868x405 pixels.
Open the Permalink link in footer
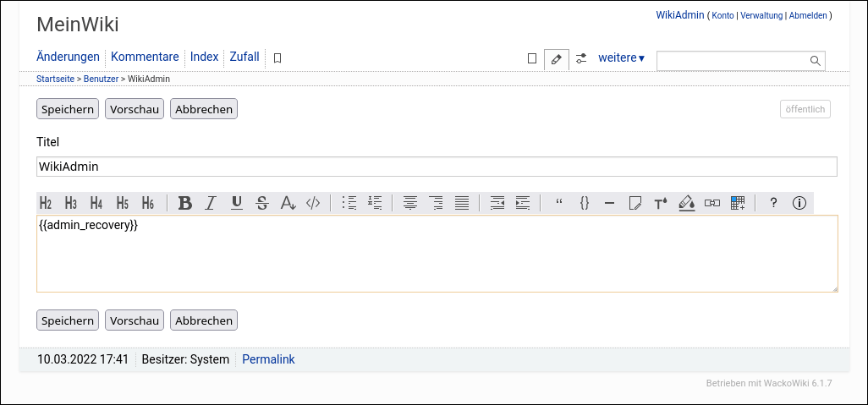pyautogui.click(x=268, y=359)
